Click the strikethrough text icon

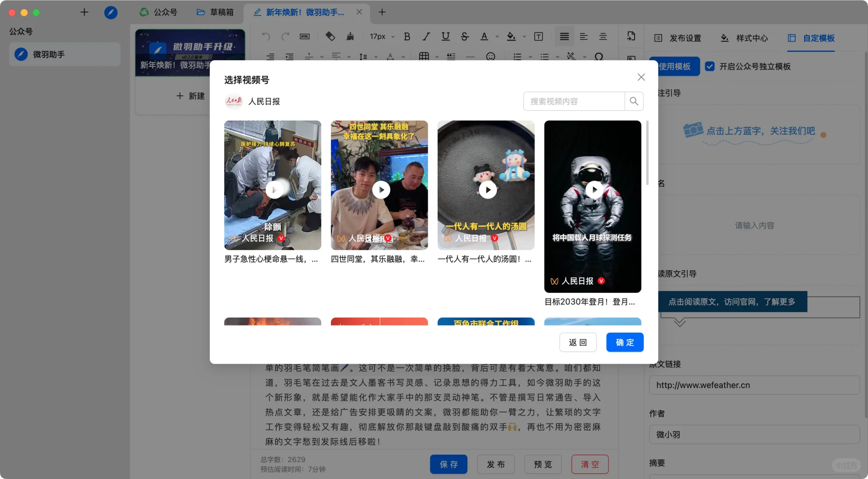(x=465, y=36)
